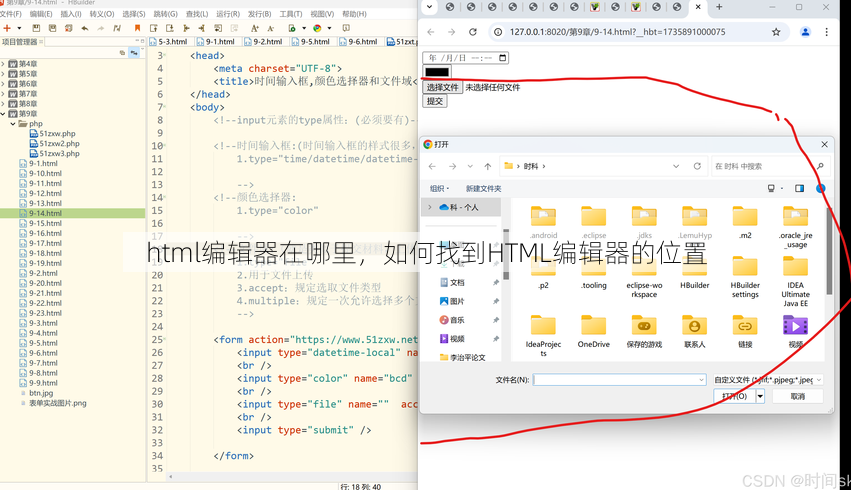Click the 选择文件 button on the web page
This screenshot has width=851, height=490.
click(x=442, y=87)
